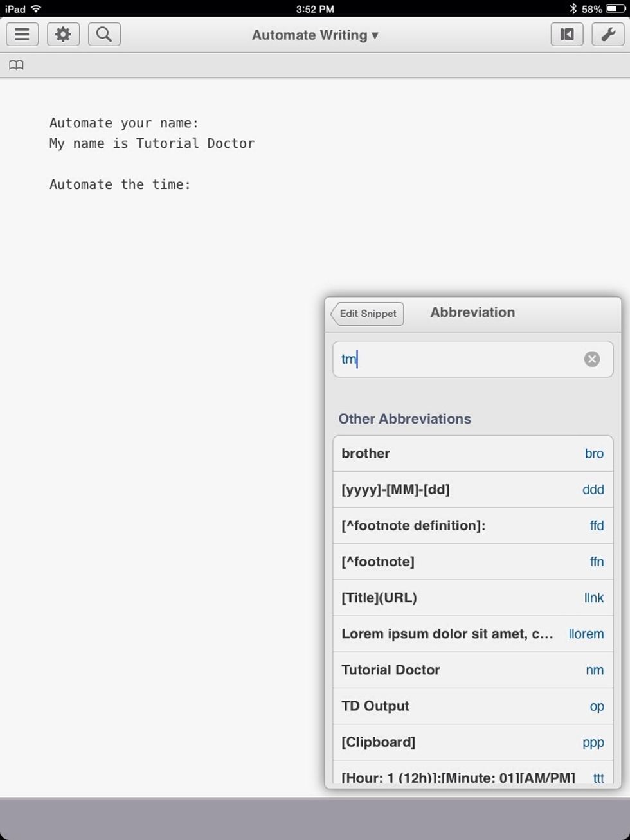Choose the TD Output snippet

tap(473, 706)
